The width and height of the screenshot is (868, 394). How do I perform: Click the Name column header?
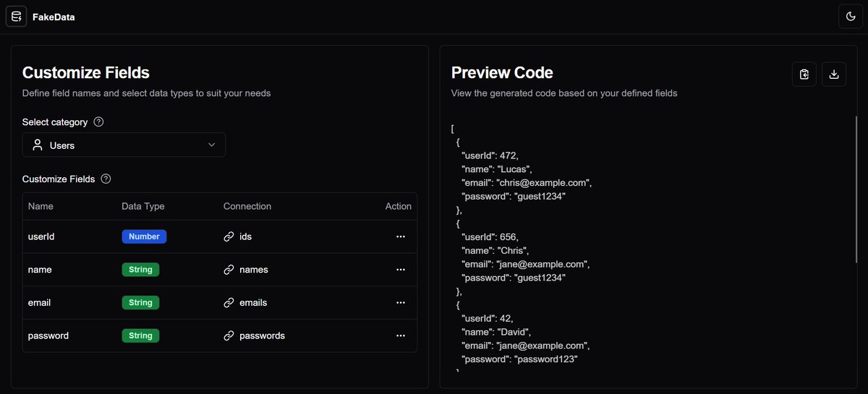click(x=41, y=206)
